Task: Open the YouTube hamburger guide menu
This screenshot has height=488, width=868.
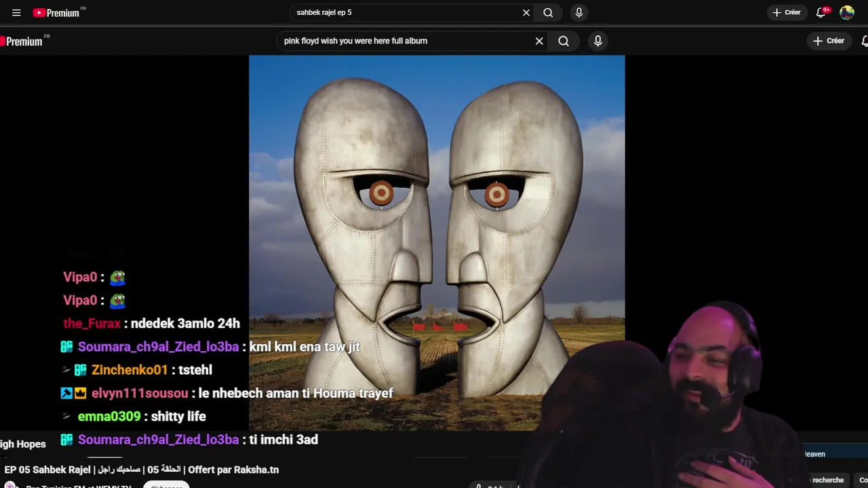Action: coord(16,12)
